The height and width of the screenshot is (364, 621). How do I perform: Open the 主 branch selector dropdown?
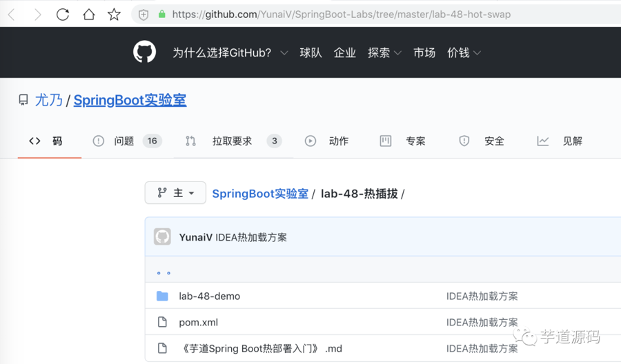175,193
